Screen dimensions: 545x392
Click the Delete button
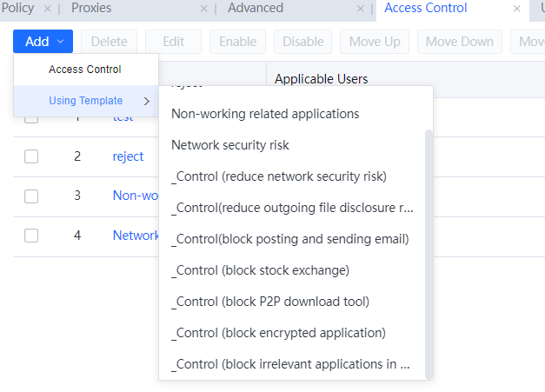pos(109,42)
